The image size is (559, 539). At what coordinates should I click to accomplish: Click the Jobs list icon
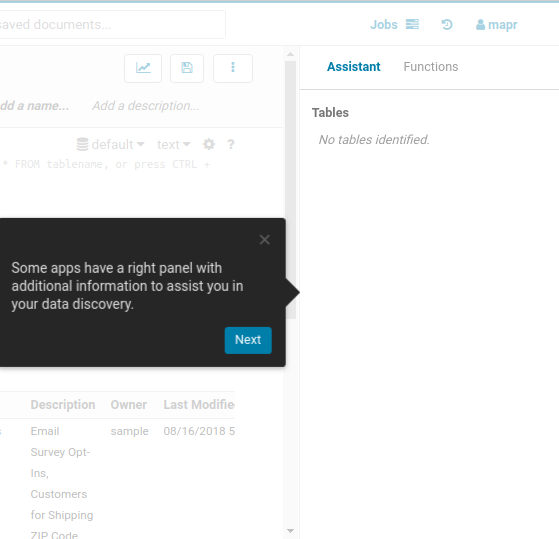point(412,25)
